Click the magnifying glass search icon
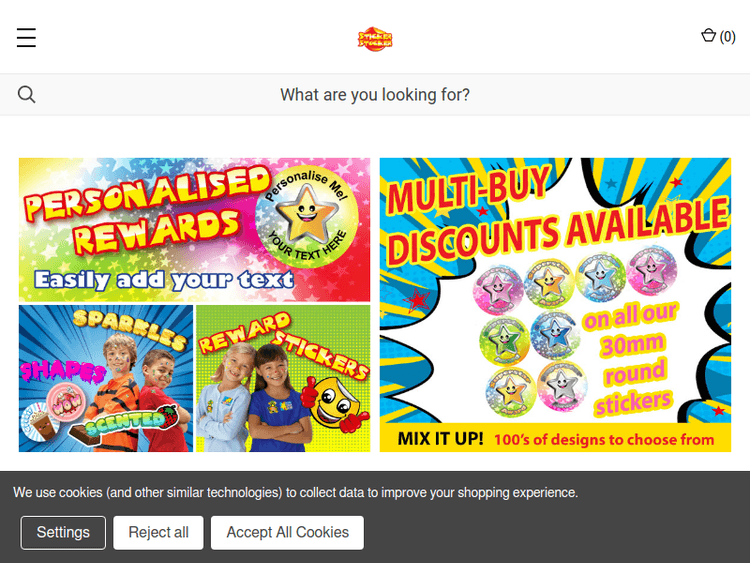This screenshot has height=563, width=750. [x=26, y=94]
